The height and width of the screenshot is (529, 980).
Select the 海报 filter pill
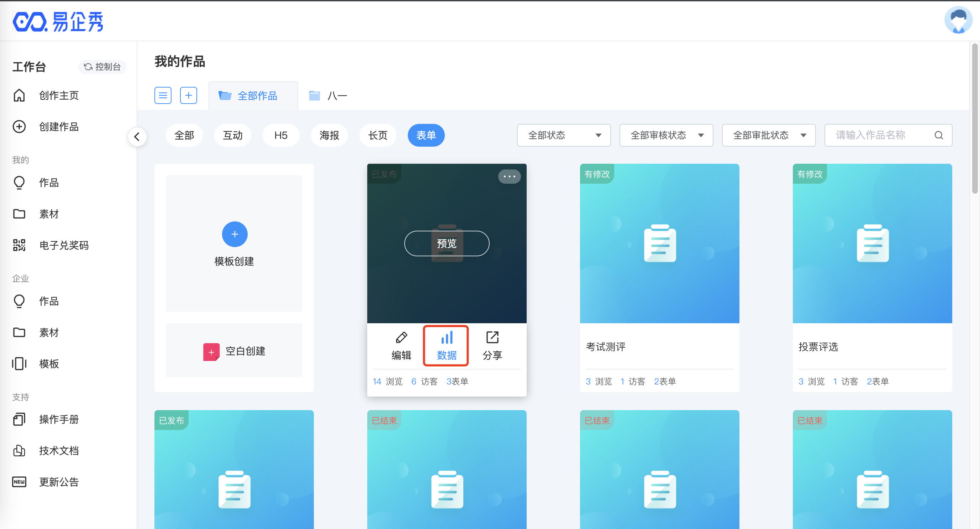click(x=329, y=135)
